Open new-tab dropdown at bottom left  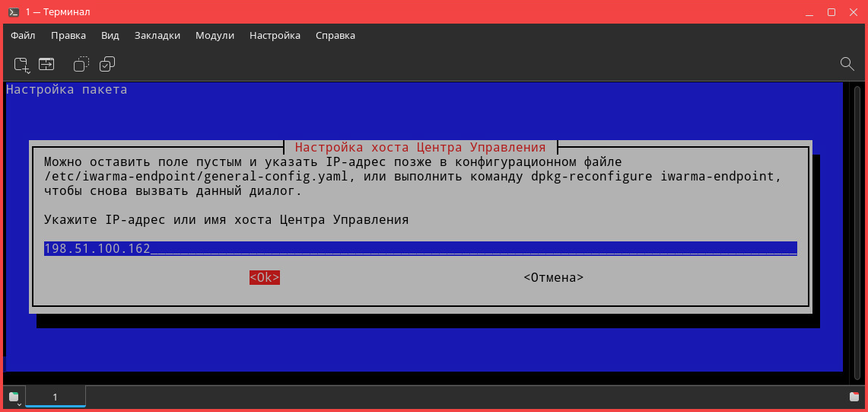15,397
